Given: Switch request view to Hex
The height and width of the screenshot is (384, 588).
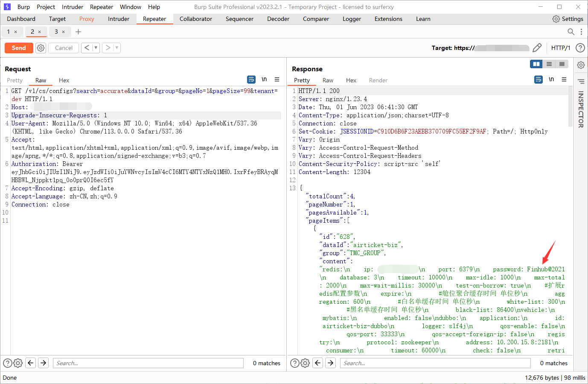Looking at the screenshot, I should pyautogui.click(x=64, y=80).
